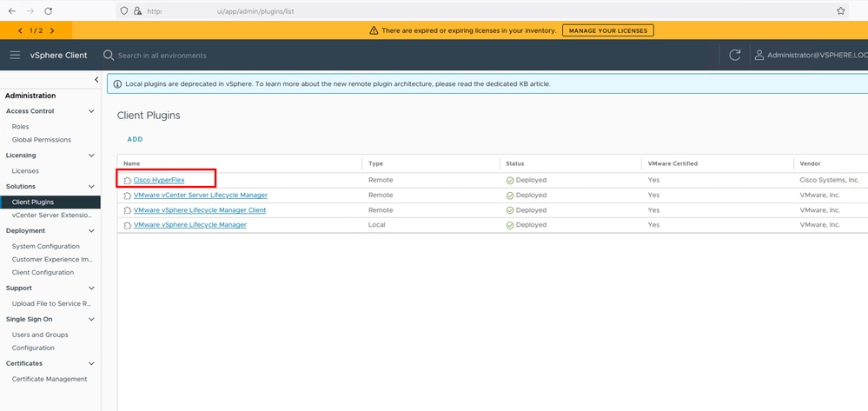Bookmark page with the star icon
Viewport: 868px width, 411px height.
coord(840,11)
